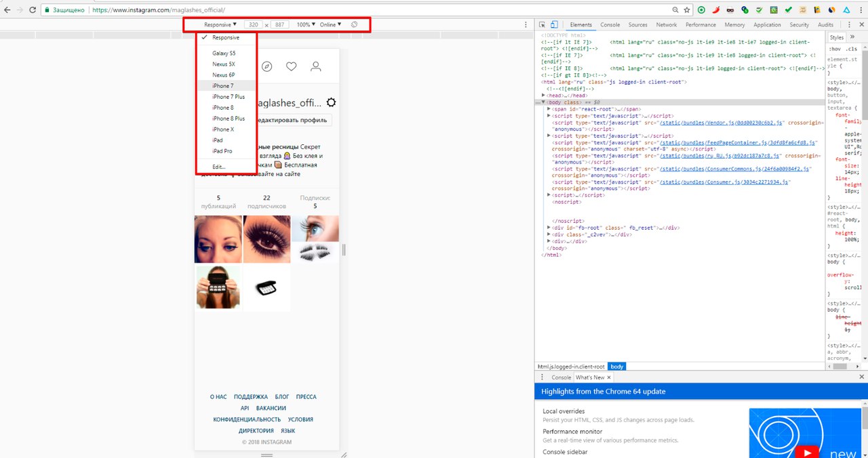Expand the span react-root node
868x458 pixels.
tap(549, 108)
